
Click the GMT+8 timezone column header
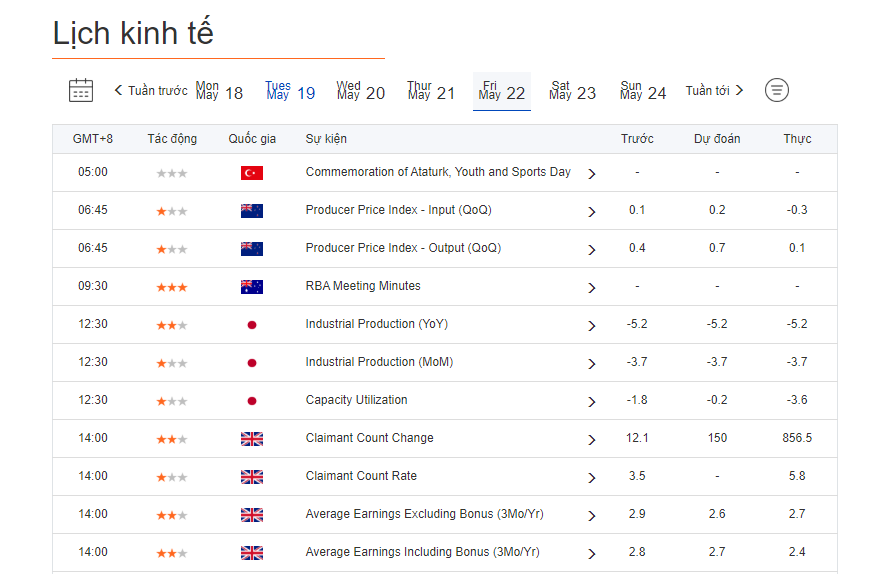[x=93, y=139]
